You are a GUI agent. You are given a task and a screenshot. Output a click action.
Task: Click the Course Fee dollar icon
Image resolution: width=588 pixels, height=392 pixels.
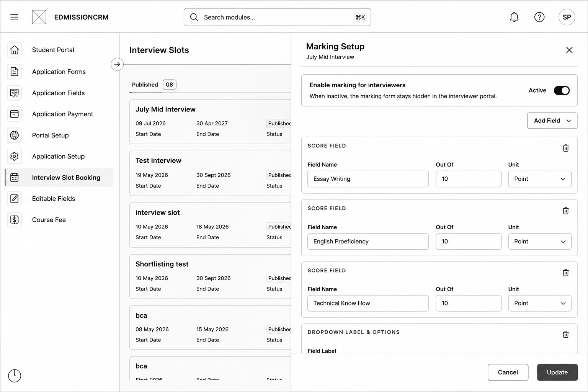tap(15, 220)
